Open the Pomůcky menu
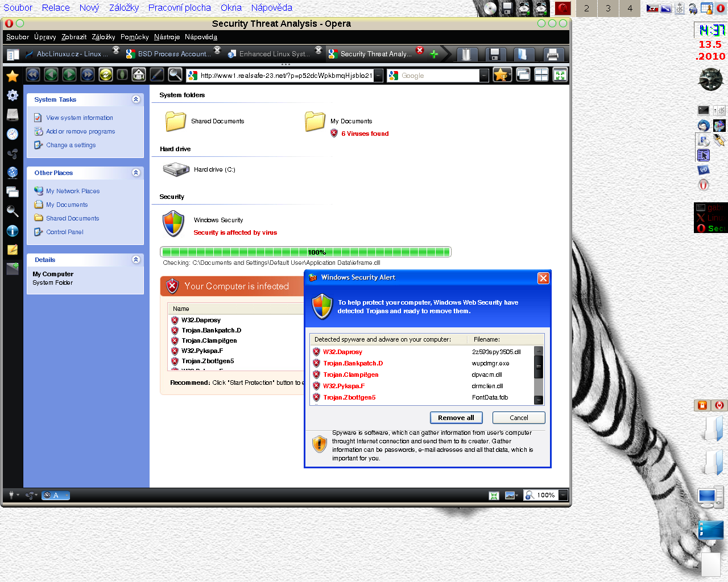This screenshot has height=582, width=728. tap(134, 37)
